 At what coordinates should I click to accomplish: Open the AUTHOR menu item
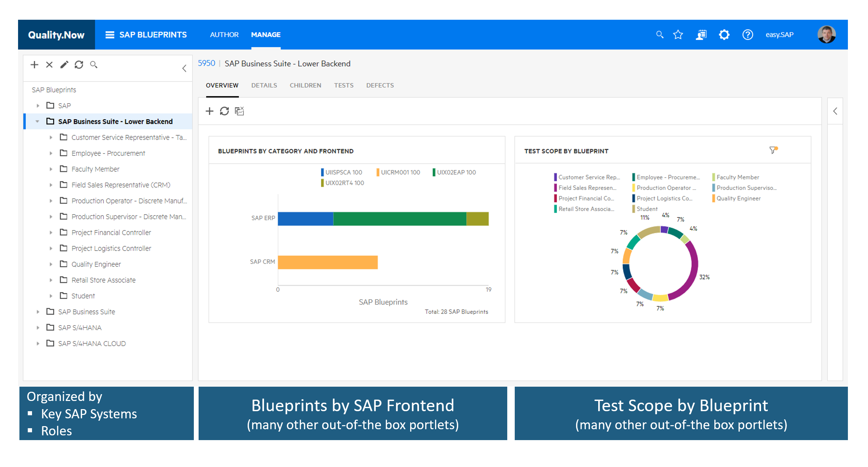click(224, 35)
